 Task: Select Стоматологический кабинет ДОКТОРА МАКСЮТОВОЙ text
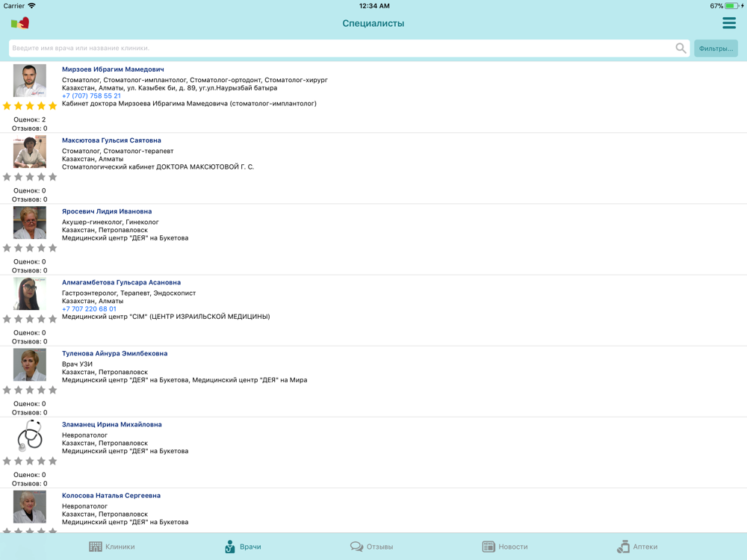click(x=158, y=167)
